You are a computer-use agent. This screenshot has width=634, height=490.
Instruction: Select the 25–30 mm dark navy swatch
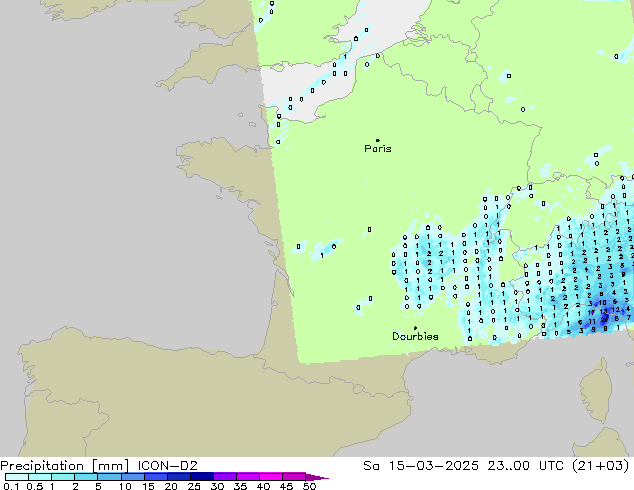[x=201, y=477]
